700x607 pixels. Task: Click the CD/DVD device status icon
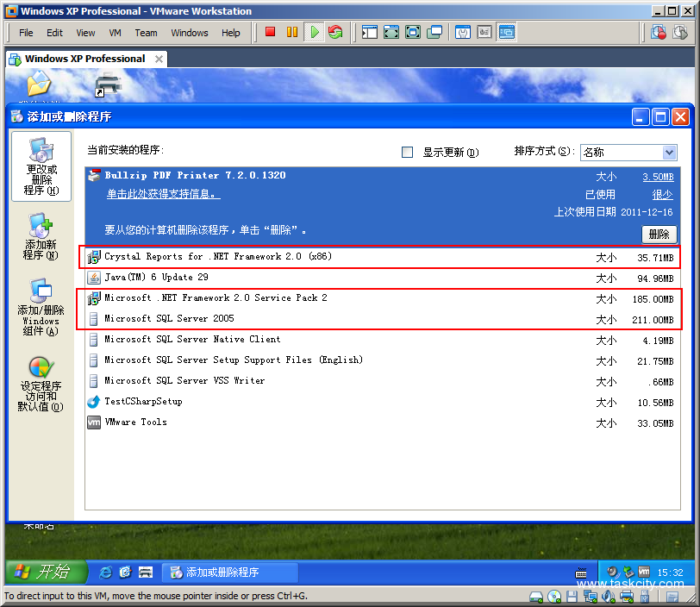[554, 597]
